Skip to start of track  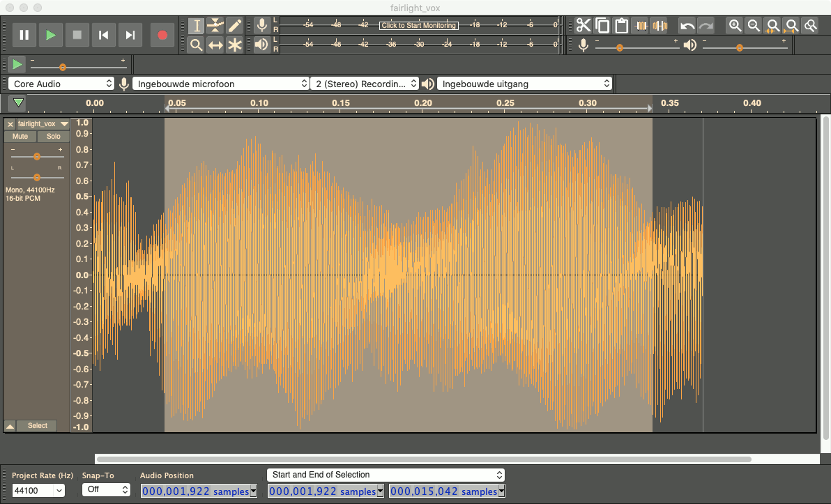pyautogui.click(x=103, y=35)
